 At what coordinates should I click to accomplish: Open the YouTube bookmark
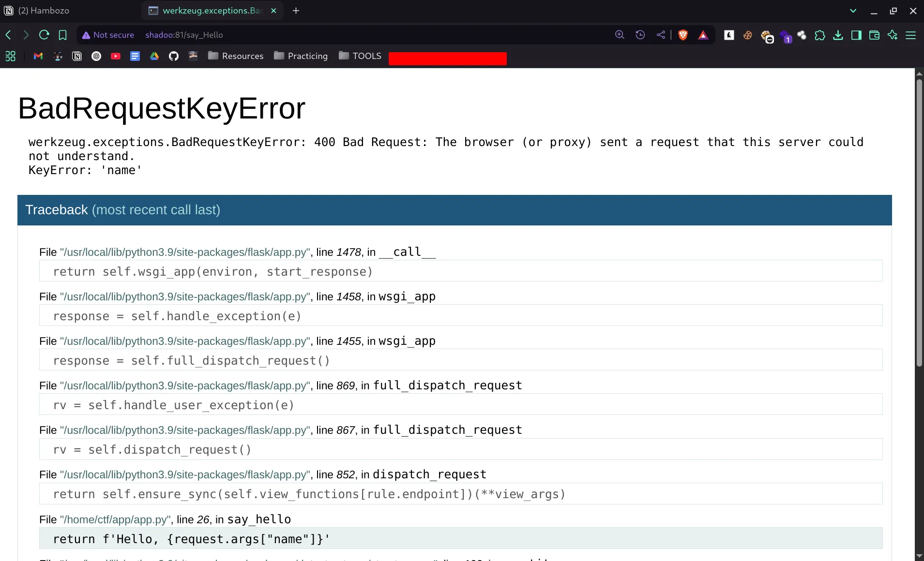(115, 56)
